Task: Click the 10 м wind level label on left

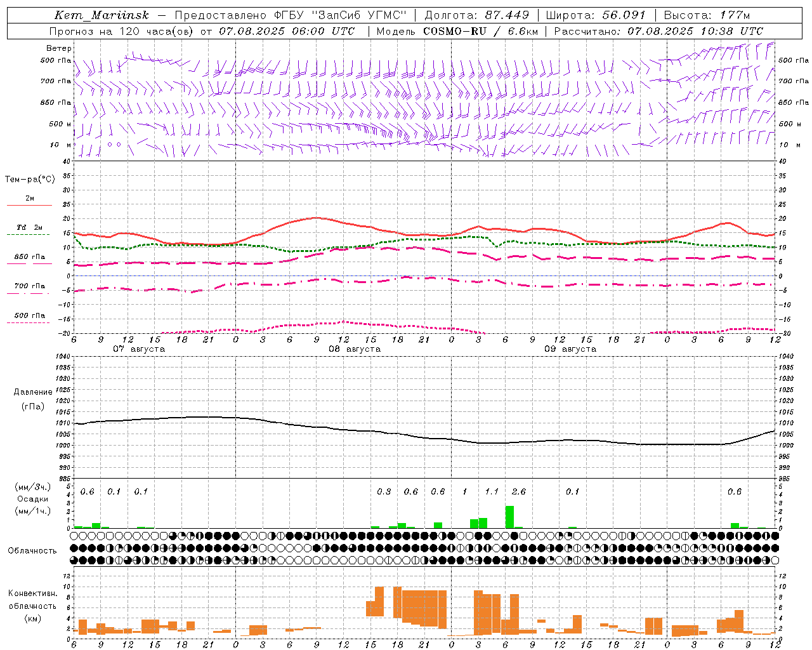Action: coord(60,145)
